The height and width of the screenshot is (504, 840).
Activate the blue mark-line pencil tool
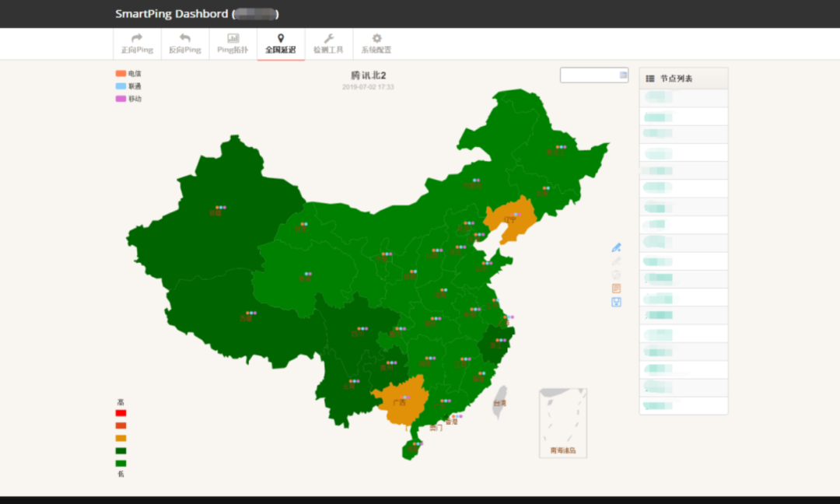pyautogui.click(x=616, y=247)
